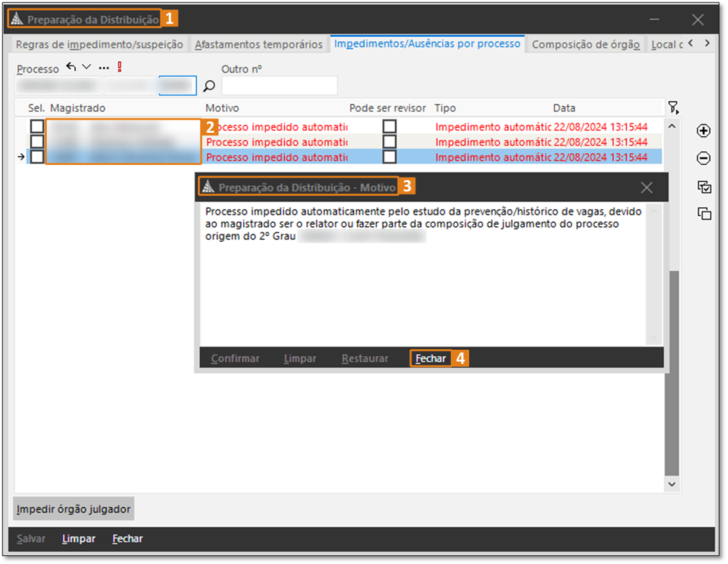Click inside the 'Outro nº' input field
This screenshot has height=564, width=728.
279,85
